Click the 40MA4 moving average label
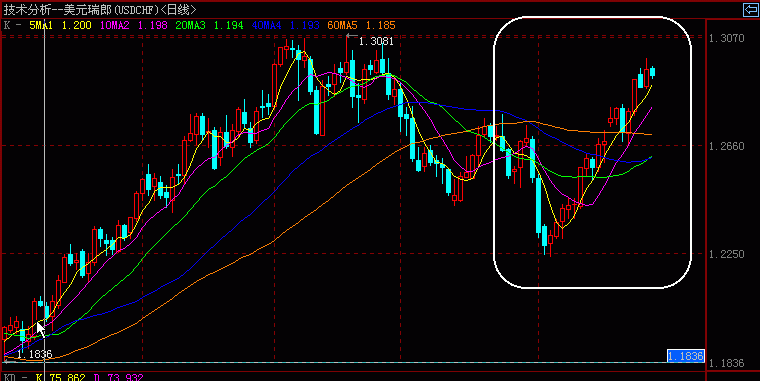The width and height of the screenshot is (760, 381). (266, 25)
